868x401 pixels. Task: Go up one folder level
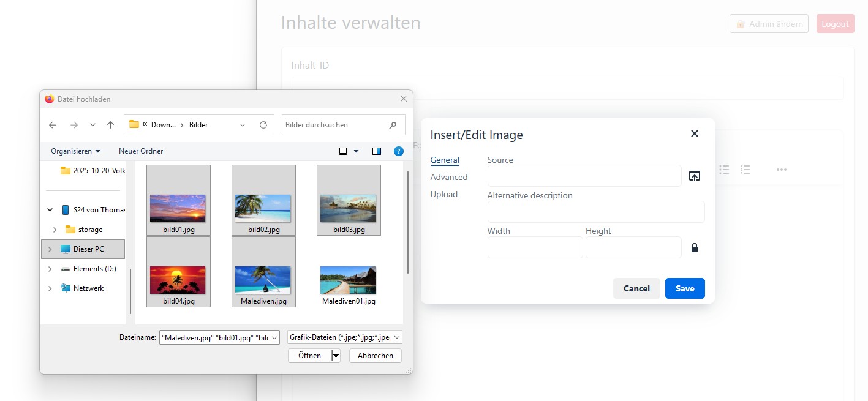110,125
